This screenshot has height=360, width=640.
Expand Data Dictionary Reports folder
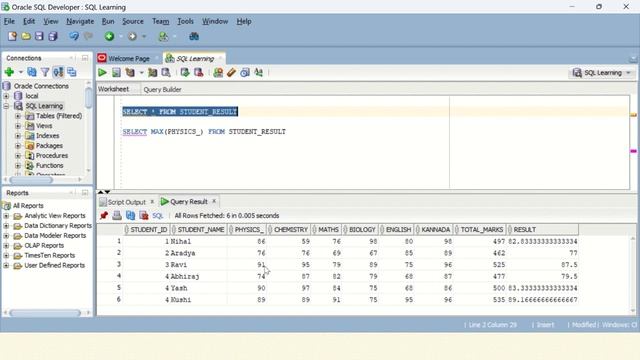point(6,225)
